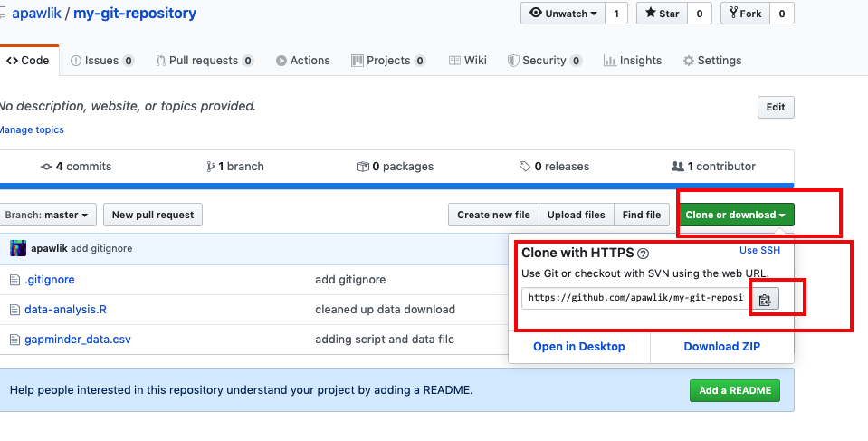Click Find file button
This screenshot has width=868, height=441.
(x=642, y=215)
